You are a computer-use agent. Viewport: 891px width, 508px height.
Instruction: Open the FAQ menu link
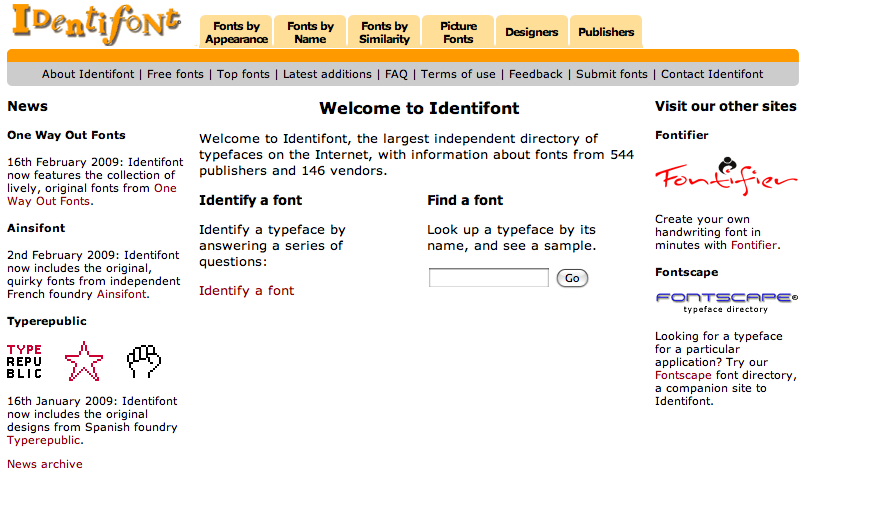396,74
